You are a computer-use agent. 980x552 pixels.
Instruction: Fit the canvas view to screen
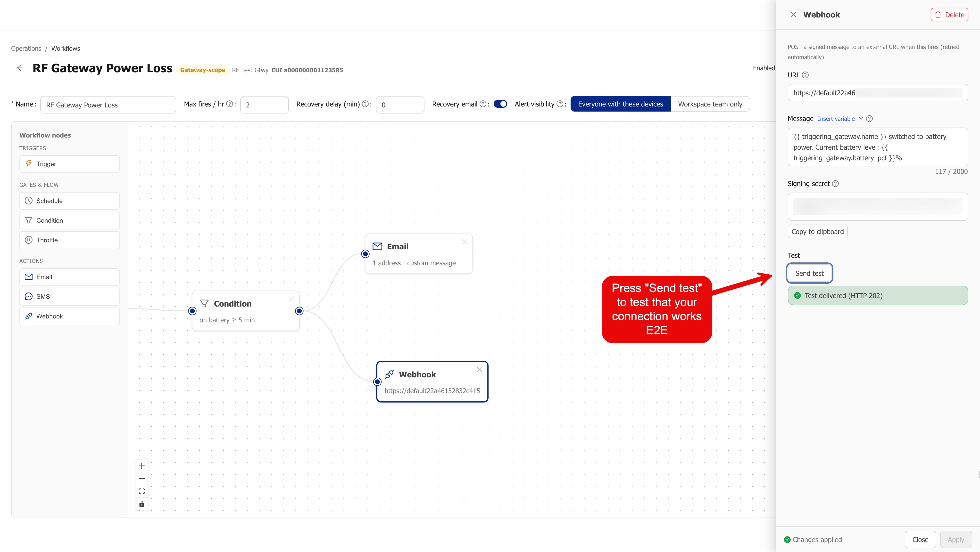point(141,492)
